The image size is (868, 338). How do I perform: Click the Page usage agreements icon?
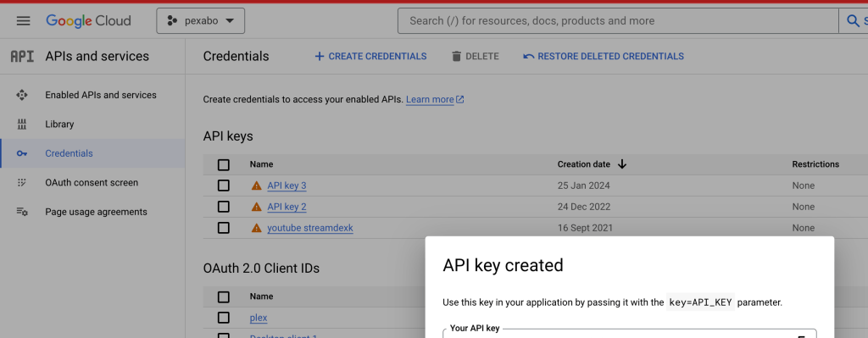[x=22, y=212]
